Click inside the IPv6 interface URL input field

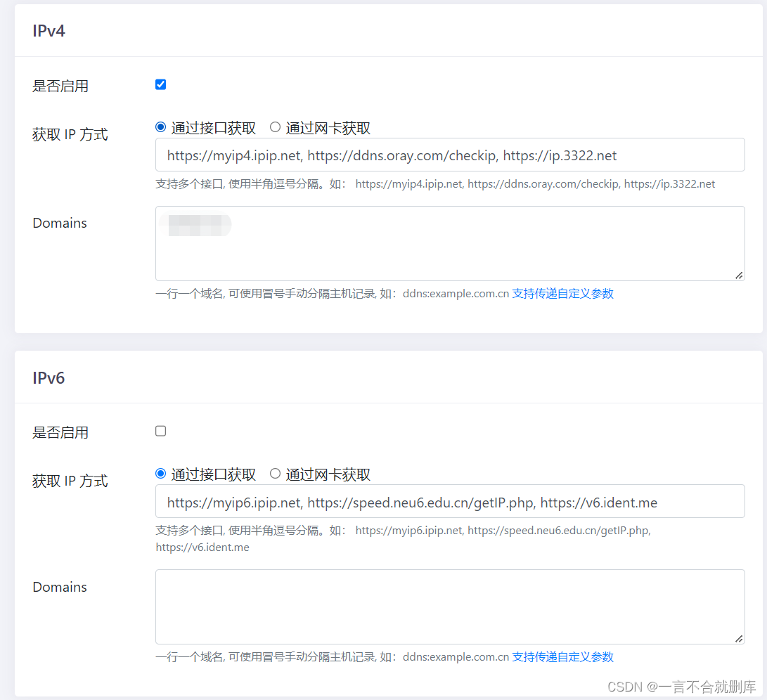[450, 501]
